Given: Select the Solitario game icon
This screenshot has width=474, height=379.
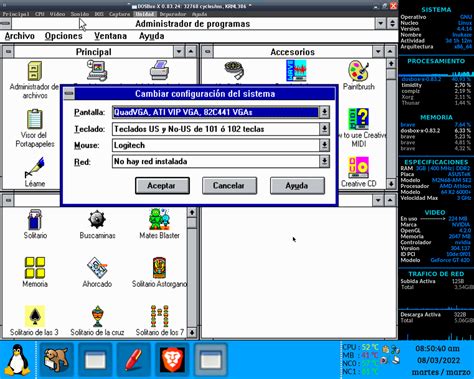Looking at the screenshot, I should tap(35, 219).
